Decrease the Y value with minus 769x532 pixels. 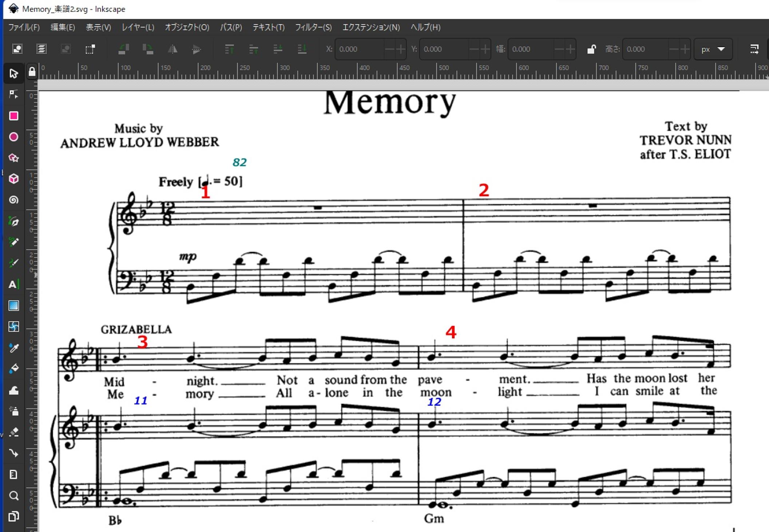pos(474,49)
